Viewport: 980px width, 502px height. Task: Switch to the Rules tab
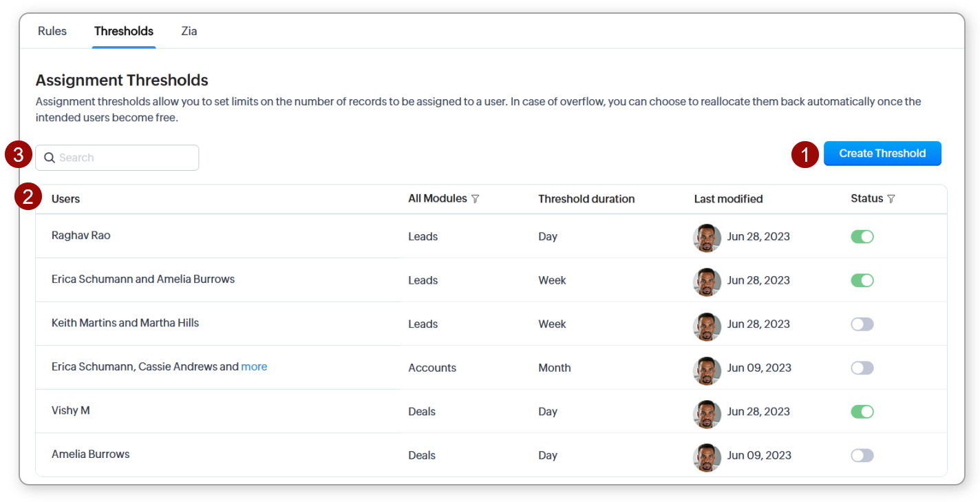click(x=52, y=31)
